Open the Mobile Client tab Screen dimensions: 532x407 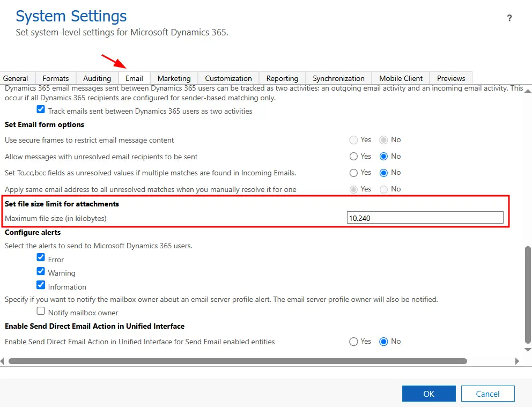pos(401,78)
